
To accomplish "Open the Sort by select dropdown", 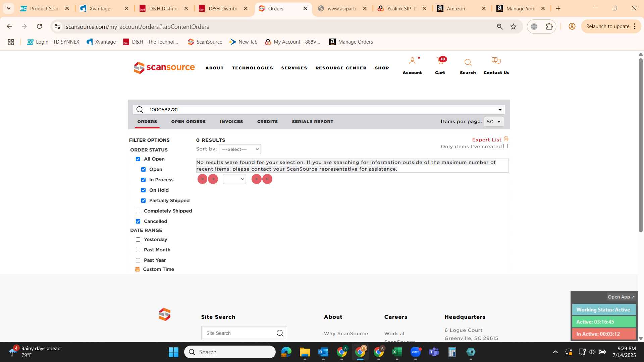I will pos(240,149).
